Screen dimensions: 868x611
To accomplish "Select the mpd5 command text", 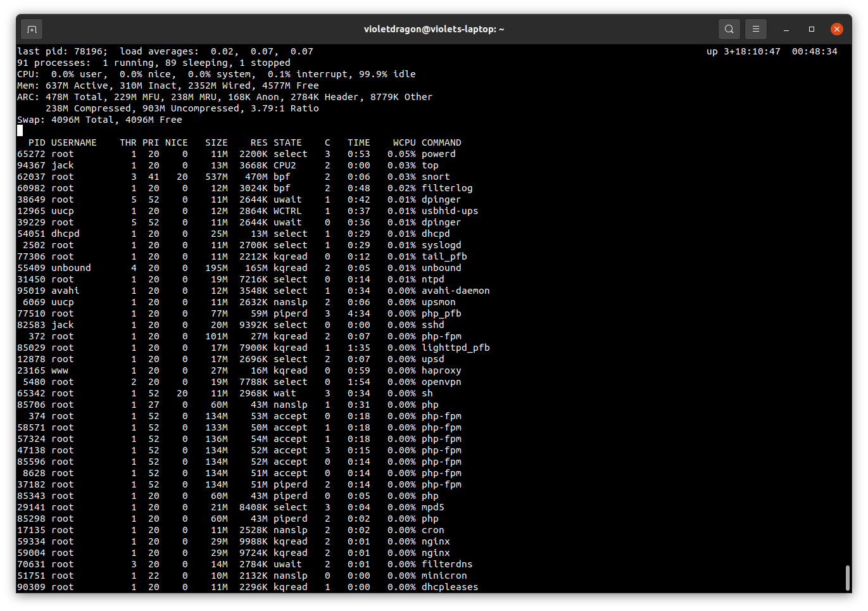I will pos(433,507).
